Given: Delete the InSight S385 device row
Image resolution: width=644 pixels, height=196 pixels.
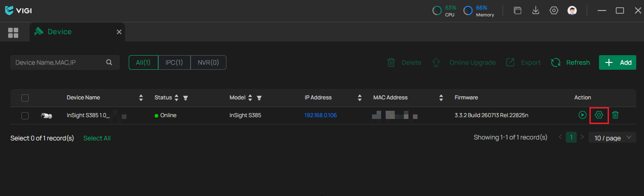Looking at the screenshot, I should click(615, 115).
